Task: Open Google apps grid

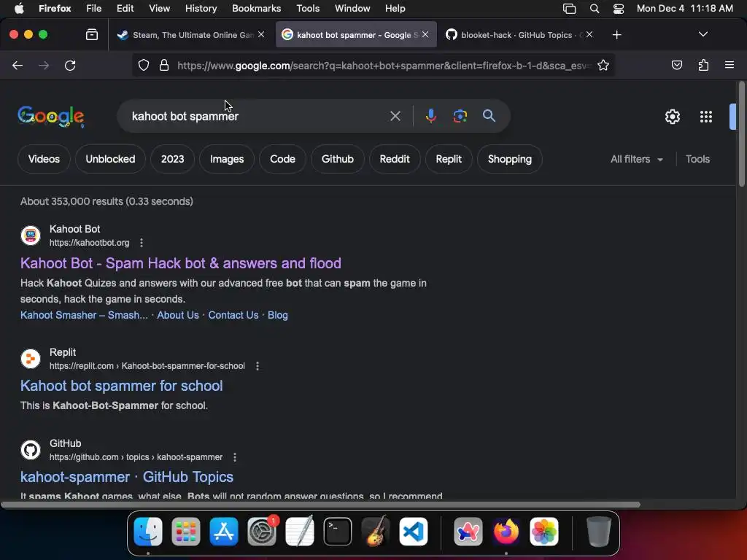Action: tap(705, 117)
